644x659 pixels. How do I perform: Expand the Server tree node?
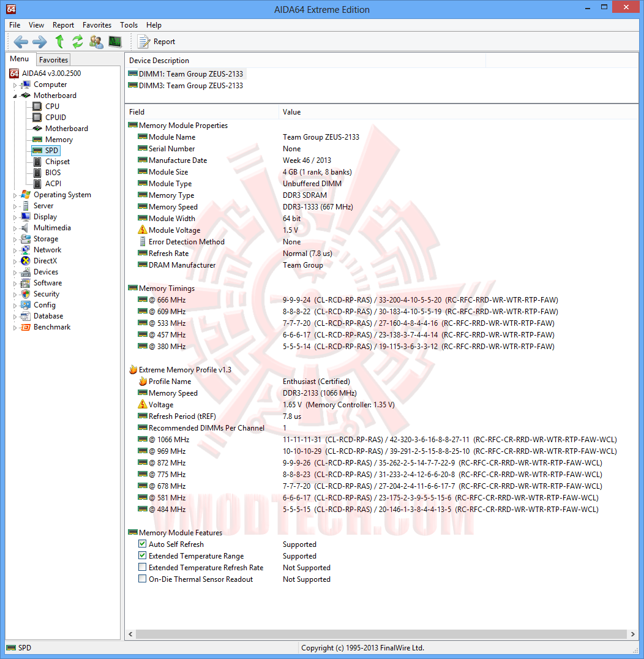tap(15, 206)
